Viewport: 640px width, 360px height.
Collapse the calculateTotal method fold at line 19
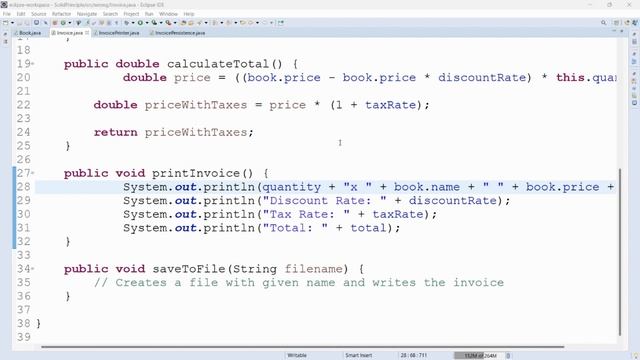coord(33,64)
